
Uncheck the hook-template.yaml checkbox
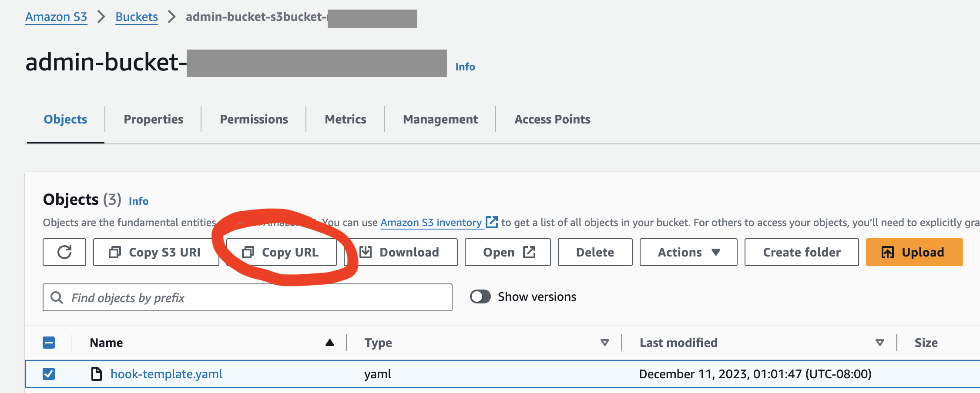49,374
